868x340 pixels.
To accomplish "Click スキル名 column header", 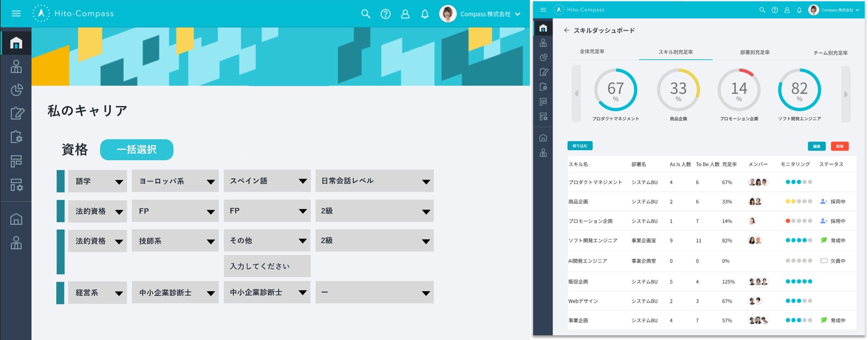I will point(578,164).
